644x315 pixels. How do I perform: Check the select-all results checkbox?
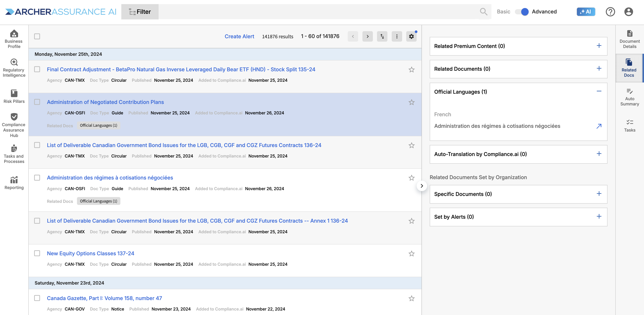pyautogui.click(x=37, y=36)
